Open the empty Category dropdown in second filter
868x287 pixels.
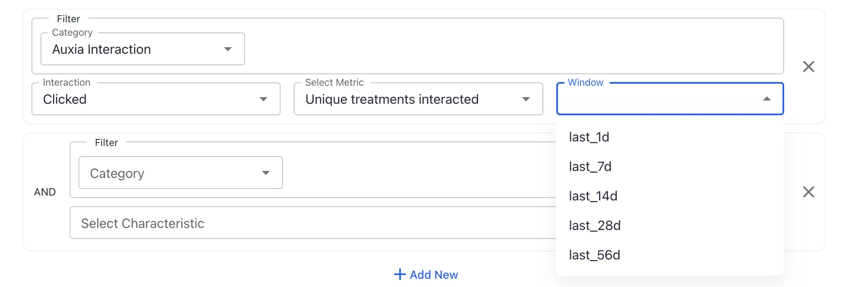[181, 173]
